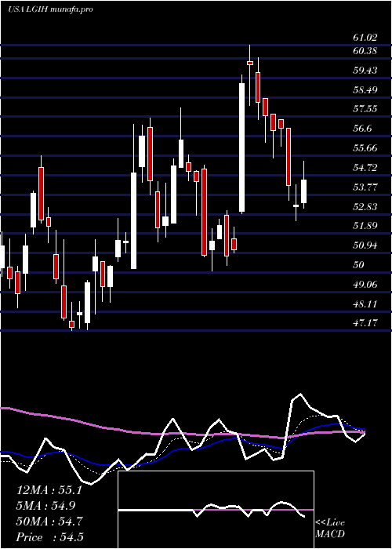Image resolution: width=392 pixels, height=549 pixels.
Task: Click the 12MA : 55.1 readout
Action: (x=49, y=490)
